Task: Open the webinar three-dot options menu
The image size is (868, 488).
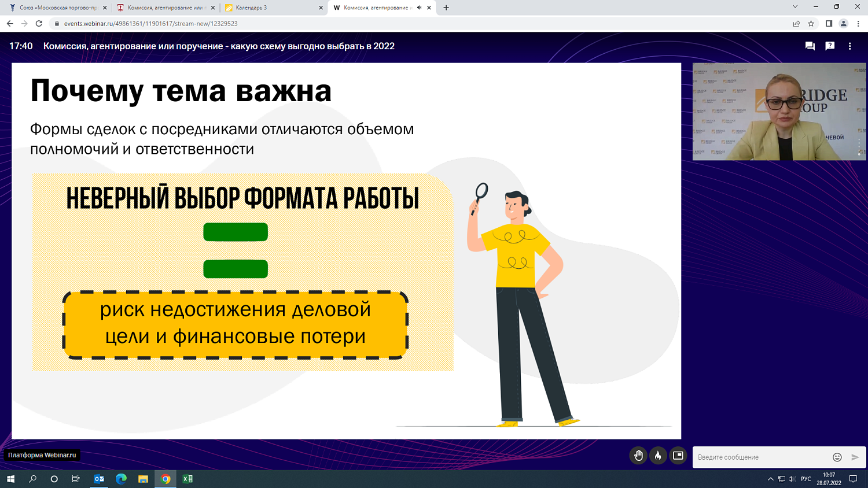Action: [x=849, y=46]
